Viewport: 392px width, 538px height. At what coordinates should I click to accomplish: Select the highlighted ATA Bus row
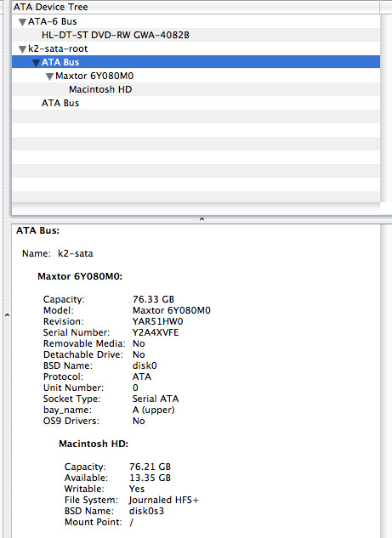pyautogui.click(x=196, y=62)
